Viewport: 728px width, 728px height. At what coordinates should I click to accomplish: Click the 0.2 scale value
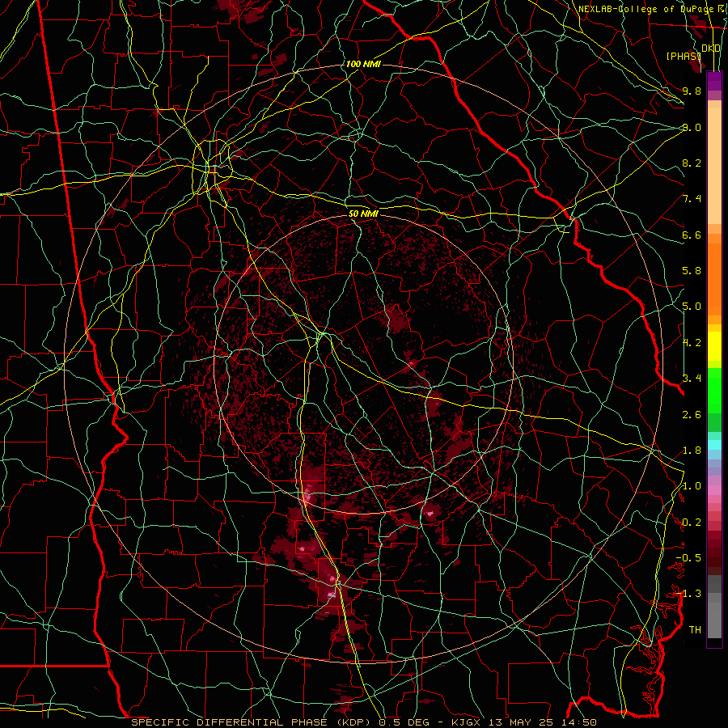(692, 523)
